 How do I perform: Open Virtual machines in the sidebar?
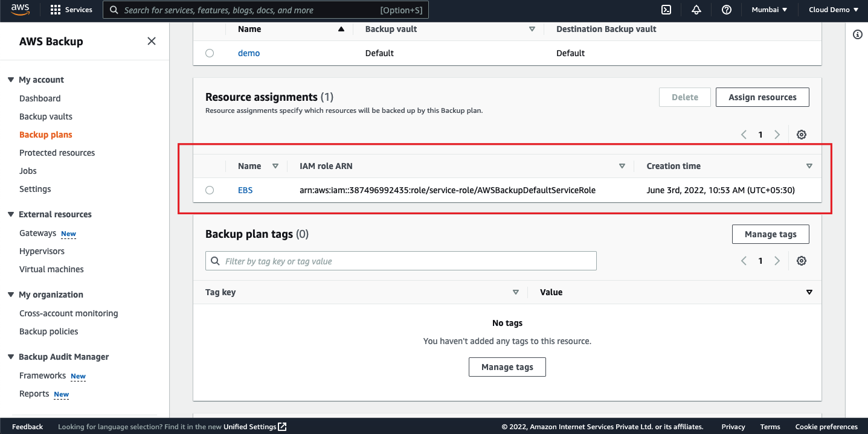point(51,269)
